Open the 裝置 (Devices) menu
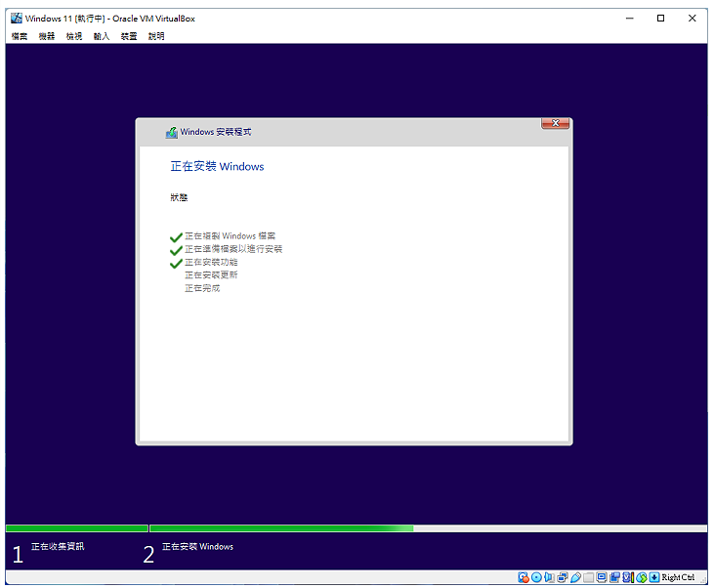 [128, 36]
